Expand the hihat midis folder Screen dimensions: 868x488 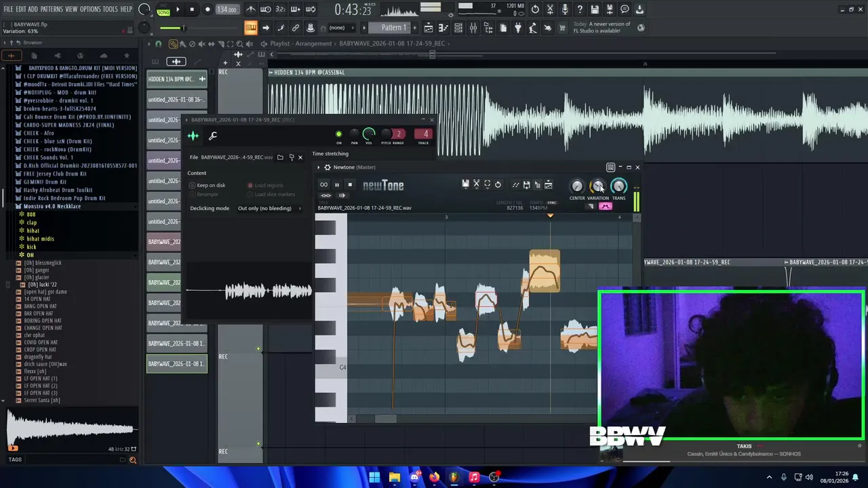tap(40, 239)
